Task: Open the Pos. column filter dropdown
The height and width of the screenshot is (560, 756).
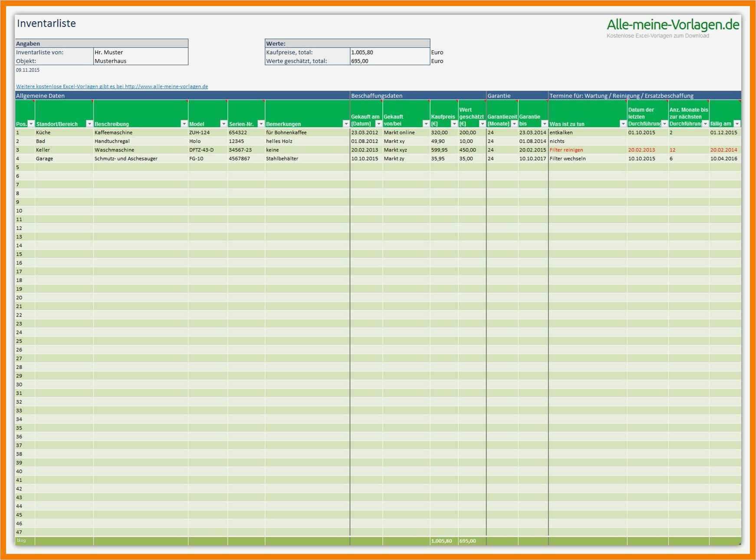Action: click(x=30, y=124)
